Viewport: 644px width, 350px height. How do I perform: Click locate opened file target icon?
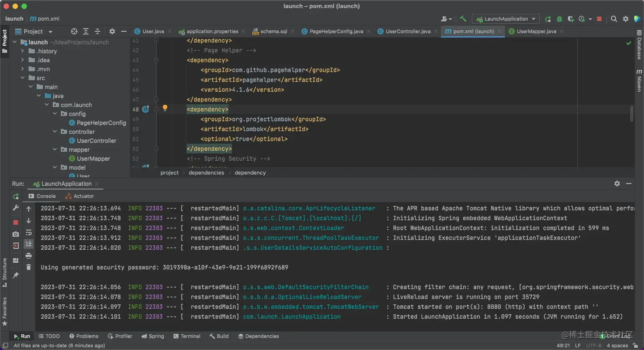[x=74, y=31]
